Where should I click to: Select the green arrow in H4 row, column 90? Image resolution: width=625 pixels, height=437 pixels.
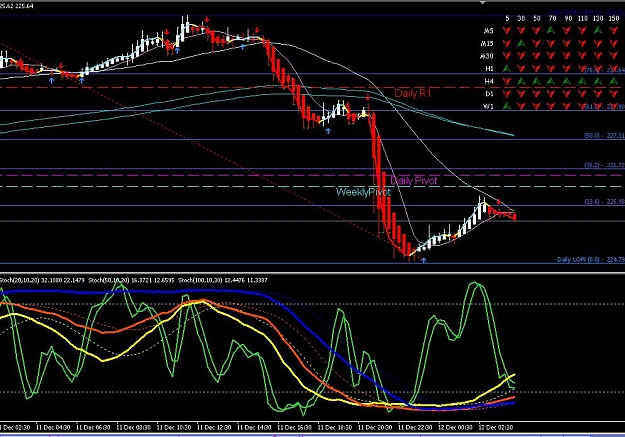click(x=567, y=81)
